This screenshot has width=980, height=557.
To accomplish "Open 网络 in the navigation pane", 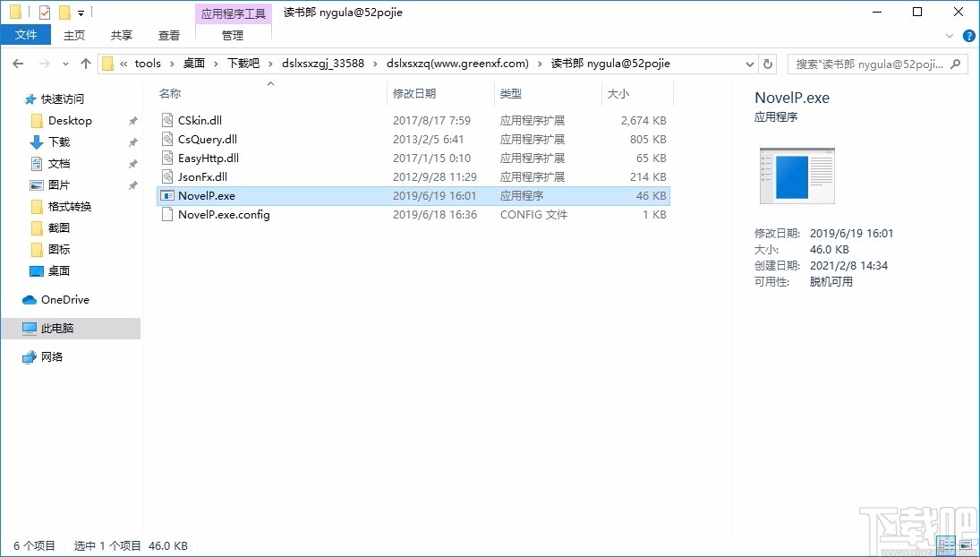I will (51, 356).
